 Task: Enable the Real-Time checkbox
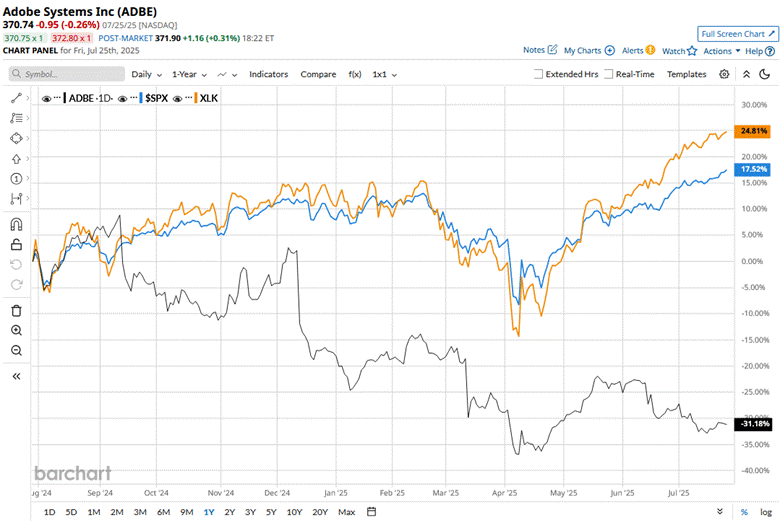[x=609, y=74]
